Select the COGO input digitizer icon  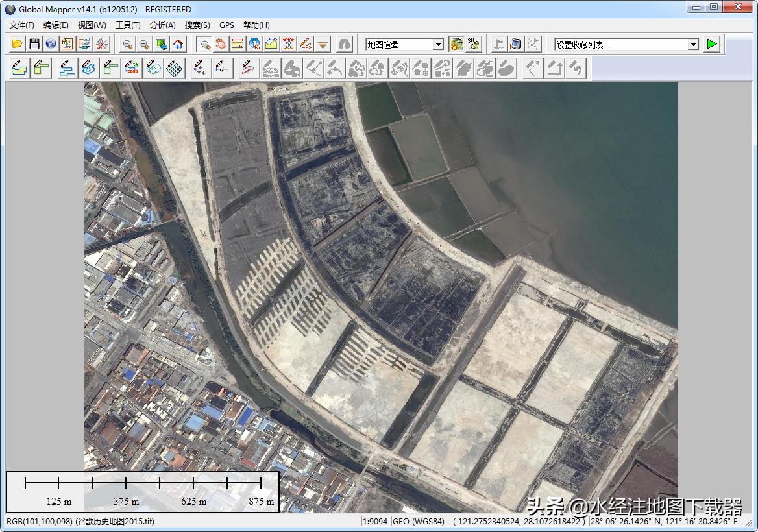132,67
